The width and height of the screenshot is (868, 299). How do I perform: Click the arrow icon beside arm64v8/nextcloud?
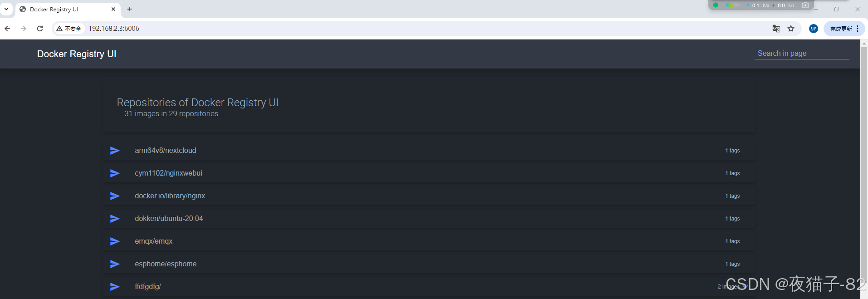pos(115,150)
